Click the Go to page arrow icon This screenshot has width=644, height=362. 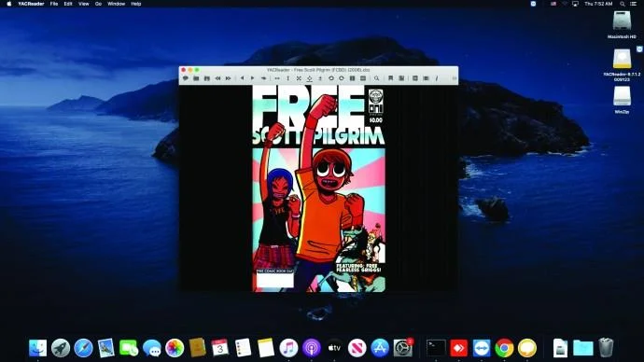pos(263,78)
